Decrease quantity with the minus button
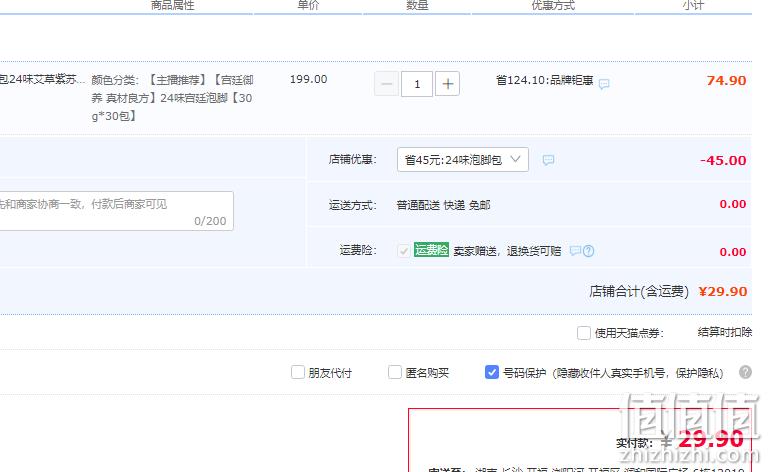This screenshot has width=769, height=472. click(x=386, y=84)
